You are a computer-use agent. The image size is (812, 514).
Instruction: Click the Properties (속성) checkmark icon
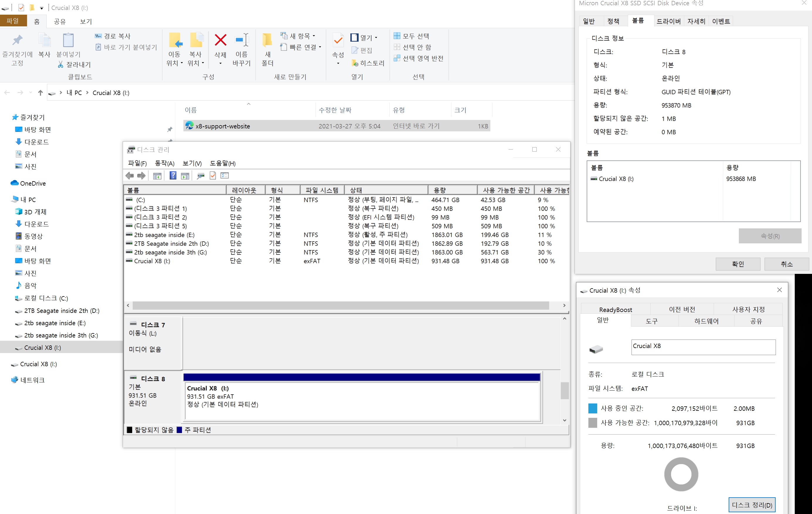click(338, 41)
